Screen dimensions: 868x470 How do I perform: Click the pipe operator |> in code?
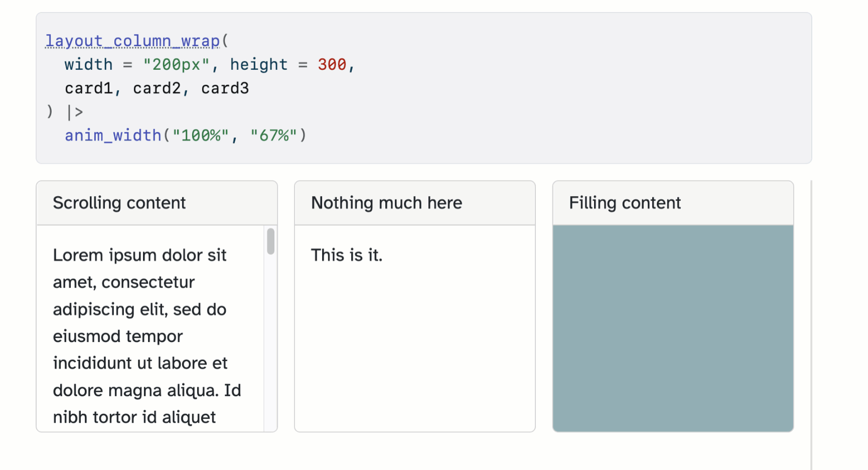[x=74, y=111]
